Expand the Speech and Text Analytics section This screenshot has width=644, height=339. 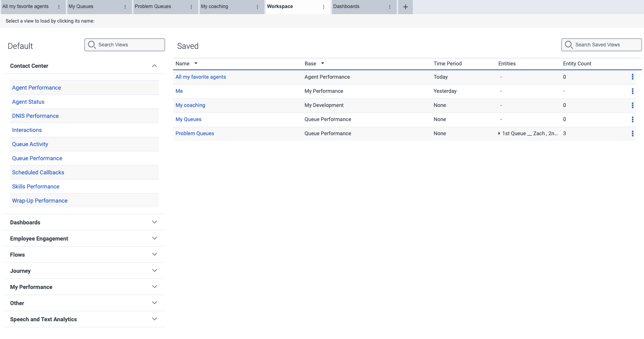tap(154, 319)
